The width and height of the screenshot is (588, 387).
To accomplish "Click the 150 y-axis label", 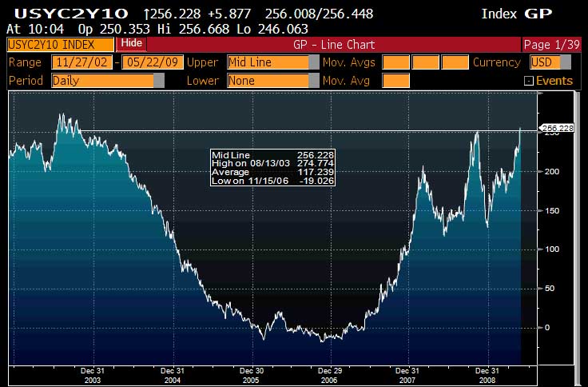I will tap(552, 210).
